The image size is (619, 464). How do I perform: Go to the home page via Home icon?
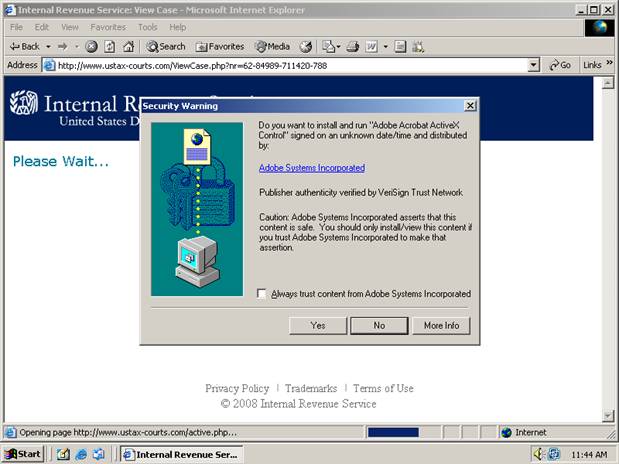click(128, 47)
